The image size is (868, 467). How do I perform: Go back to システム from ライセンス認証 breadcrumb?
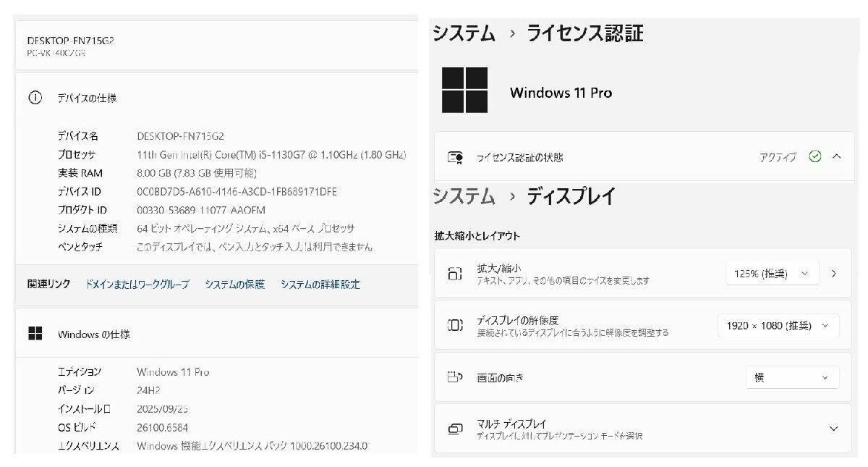tap(464, 33)
